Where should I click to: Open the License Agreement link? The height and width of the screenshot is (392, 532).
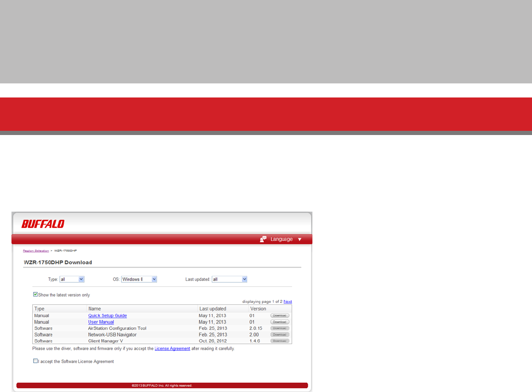click(x=172, y=349)
